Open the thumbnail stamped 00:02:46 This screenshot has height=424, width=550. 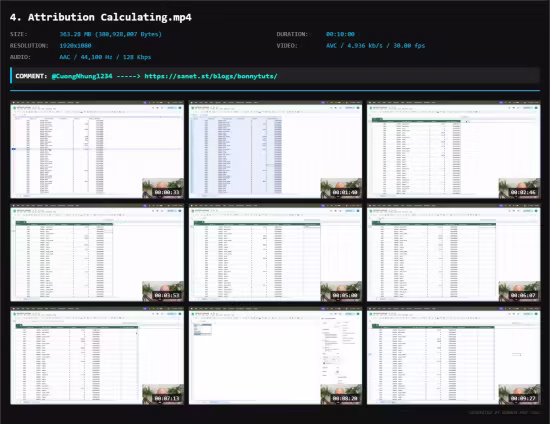[454, 150]
